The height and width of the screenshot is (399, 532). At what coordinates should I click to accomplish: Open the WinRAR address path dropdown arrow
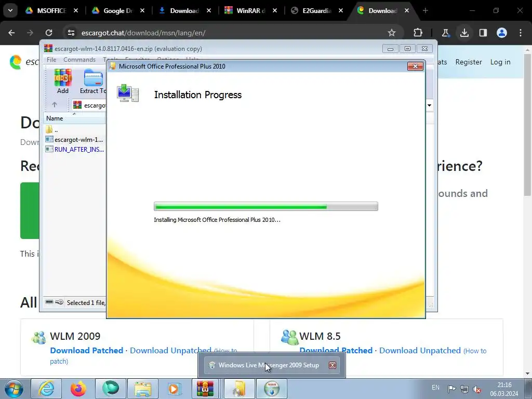click(429, 105)
